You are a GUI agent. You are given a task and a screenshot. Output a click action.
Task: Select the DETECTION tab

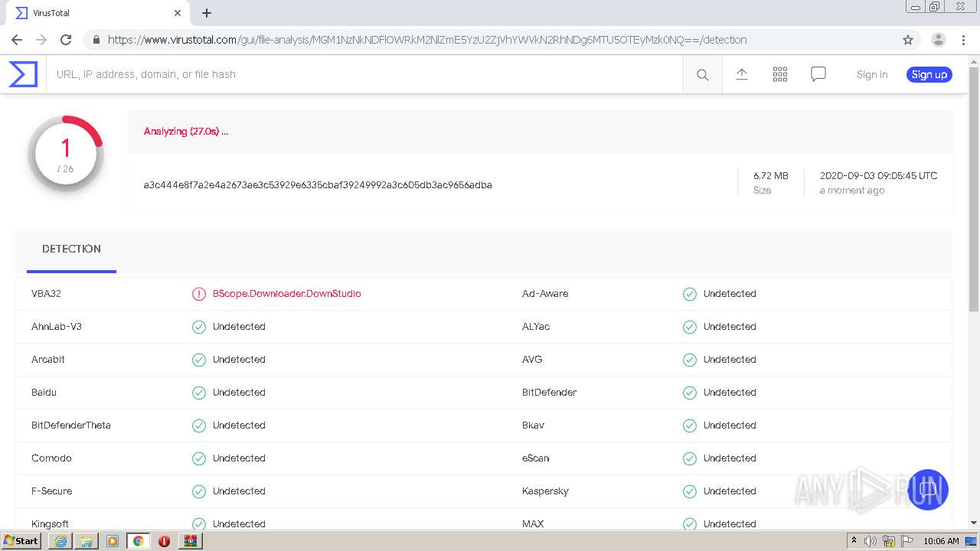pyautogui.click(x=71, y=249)
